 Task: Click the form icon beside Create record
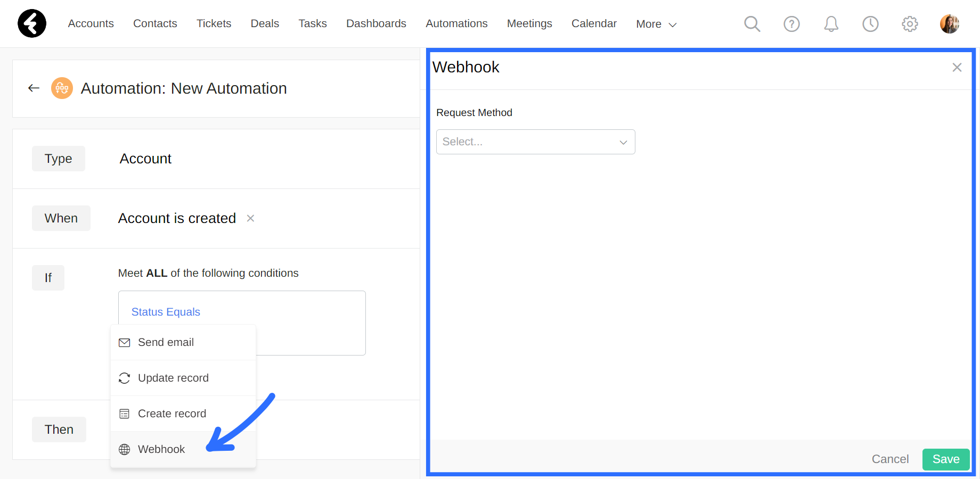(125, 414)
